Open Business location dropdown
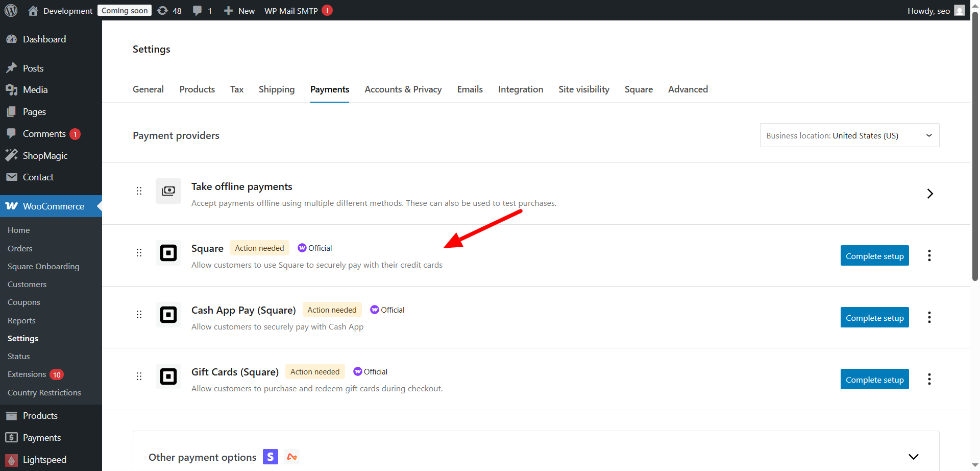The image size is (980, 471). 849,135
